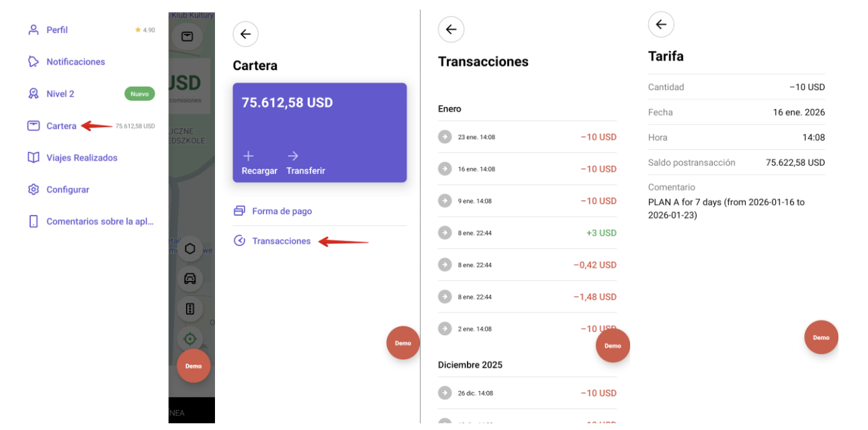Open the +3 USD transaction row

(x=527, y=233)
